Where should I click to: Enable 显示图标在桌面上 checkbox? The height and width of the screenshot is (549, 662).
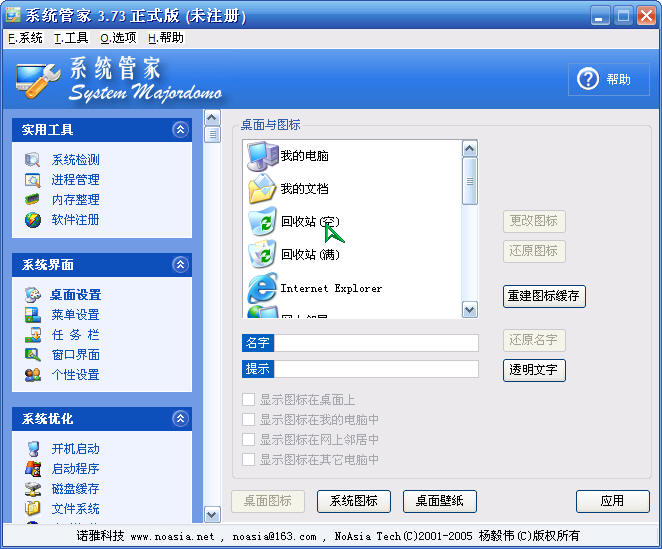click(248, 400)
